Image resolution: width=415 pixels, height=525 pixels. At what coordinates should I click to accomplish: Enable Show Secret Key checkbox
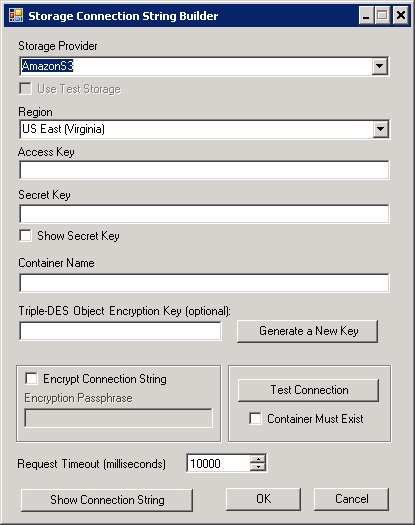26,236
